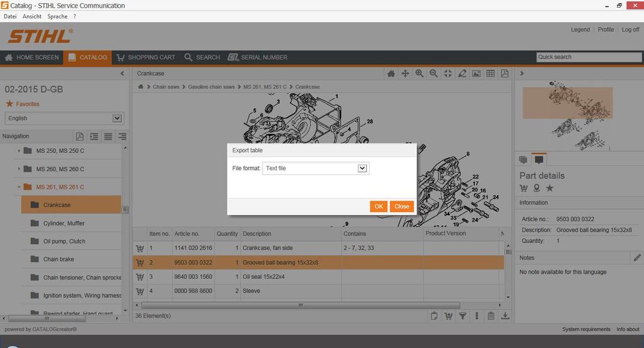Screen dimensions: 644x348
Task: Open Favorites with star icon
Action: pyautogui.click(x=23, y=104)
